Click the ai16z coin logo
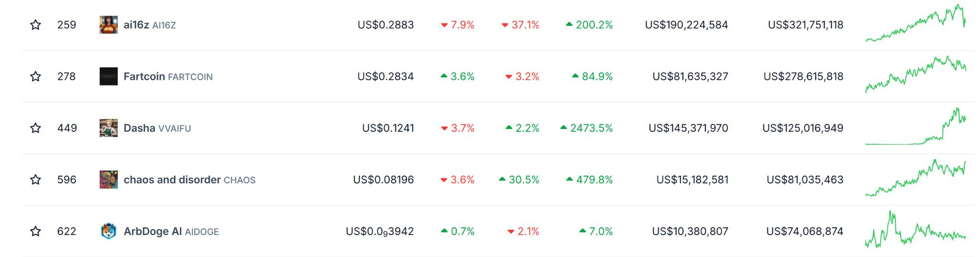Screen dimensions: 980x257 109,25
